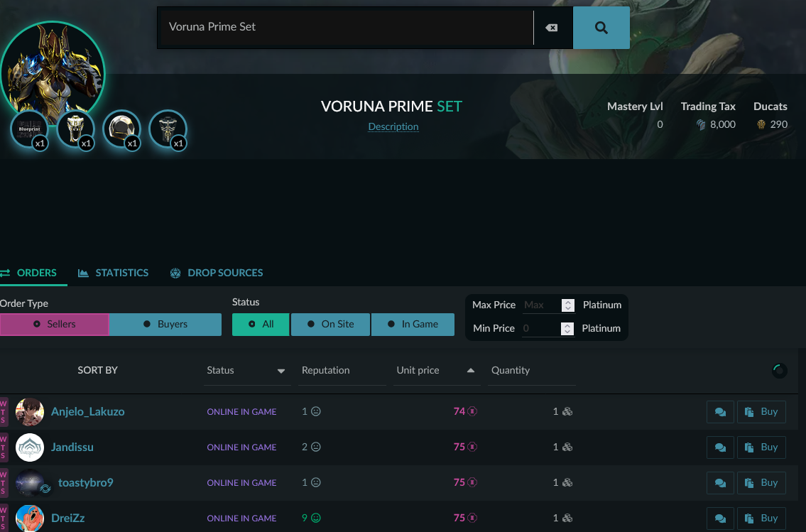
Task: Click Anjelo_Lakuzo's ONLINE IN GAME status
Action: pos(241,412)
